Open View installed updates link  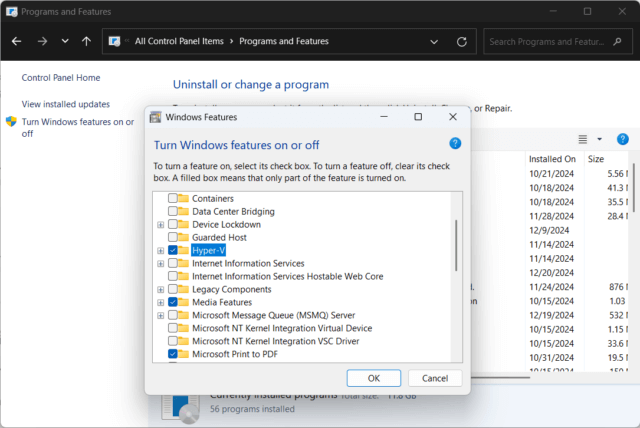tap(66, 104)
